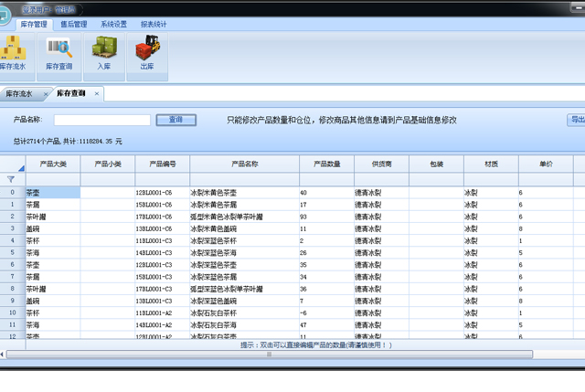Switch to the 库存流水 document tab
The image size is (585, 392).
click(x=18, y=94)
